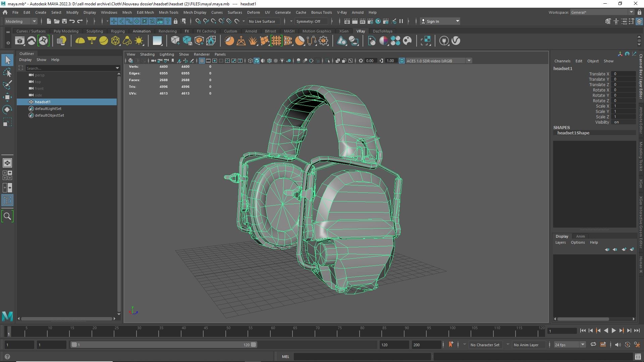Open the Help question mark in status bar
The height and width of the screenshot is (362, 644).
(7, 357)
